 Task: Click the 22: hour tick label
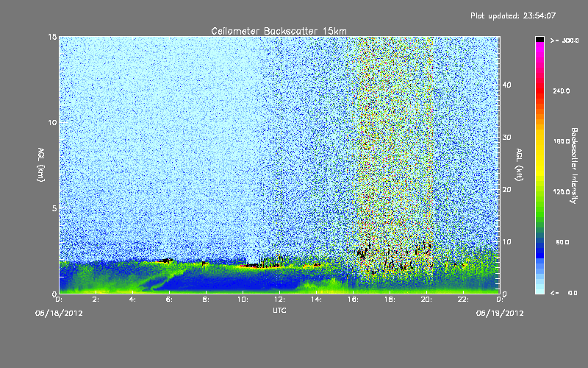pos(463,300)
